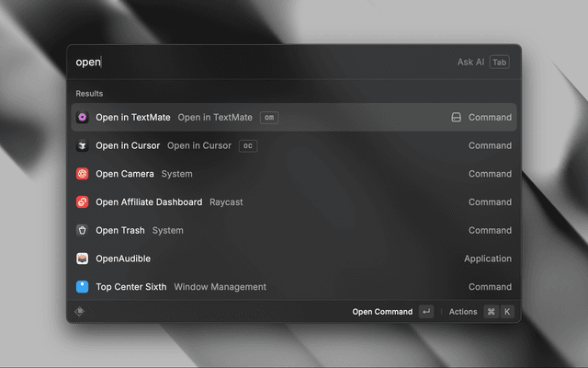588x368 pixels.
Task: Focus the search field containing 'open'
Action: pyautogui.click(x=257, y=63)
